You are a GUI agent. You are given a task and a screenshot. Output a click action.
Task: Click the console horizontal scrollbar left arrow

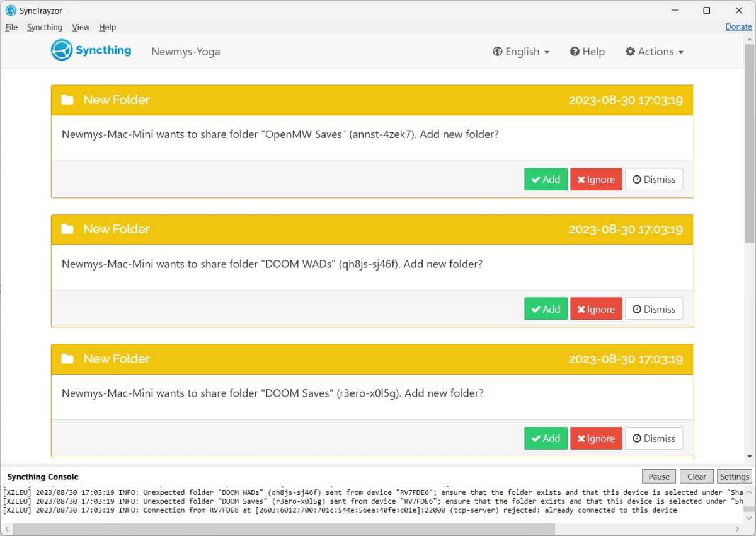6,528
